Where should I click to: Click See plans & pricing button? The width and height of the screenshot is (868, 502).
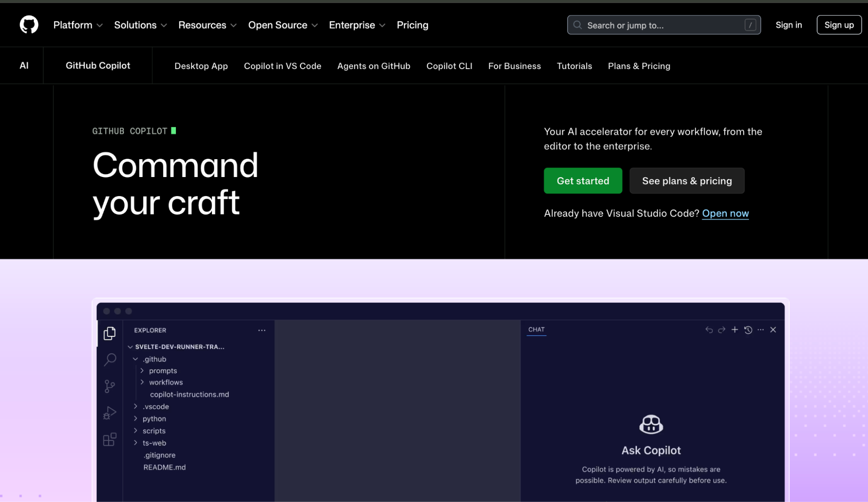(x=687, y=181)
